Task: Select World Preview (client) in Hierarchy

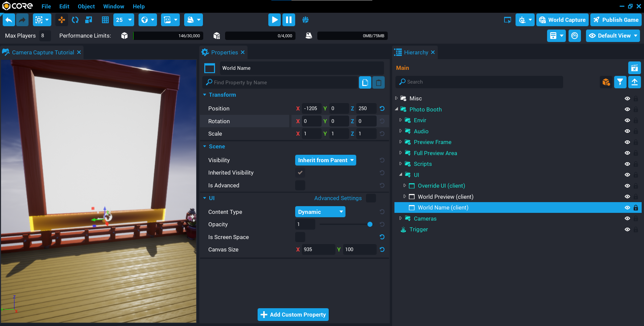Action: [x=445, y=197]
